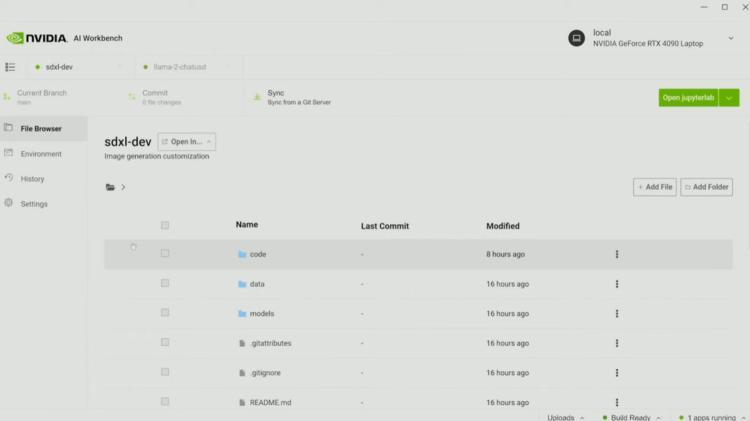Open the models folder name
The width and height of the screenshot is (750, 421).
point(262,313)
